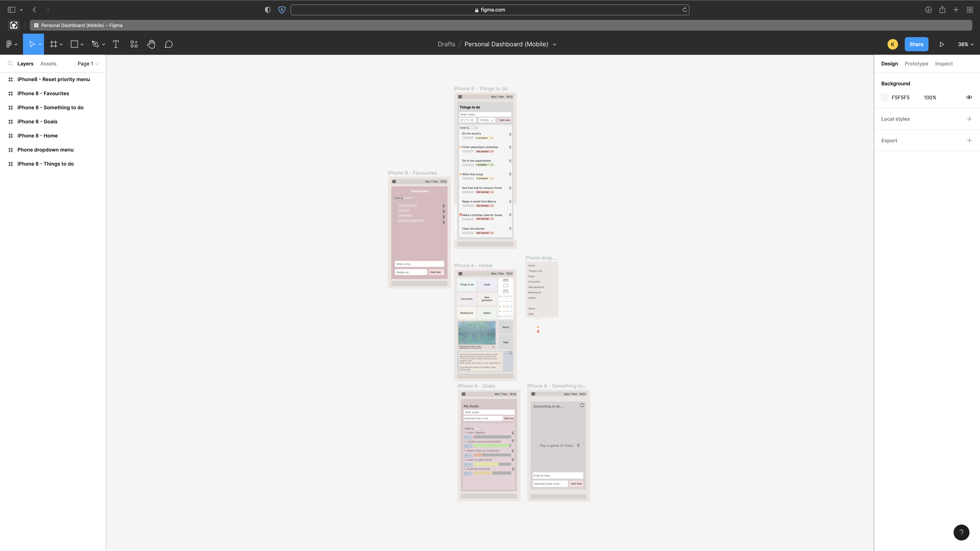The width and height of the screenshot is (980, 551).
Task: Switch to the Assets tab
Action: point(48,64)
